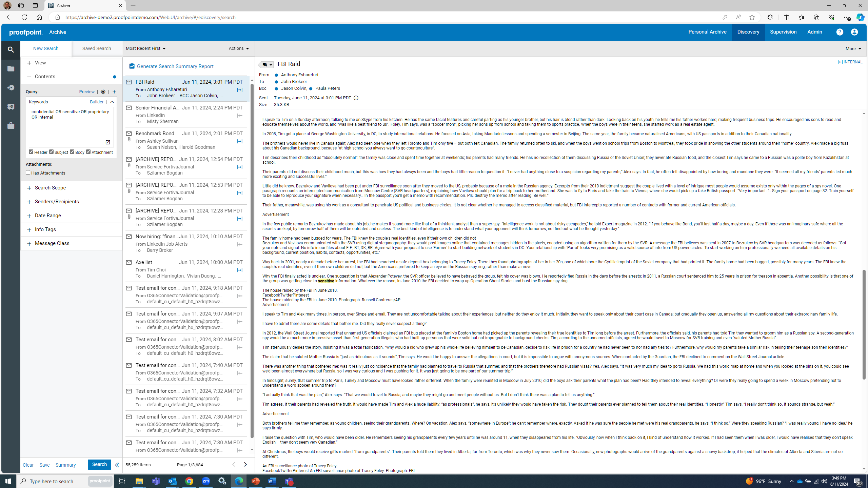Open the Actions dropdown
The width and height of the screenshot is (868, 488).
pos(238,48)
